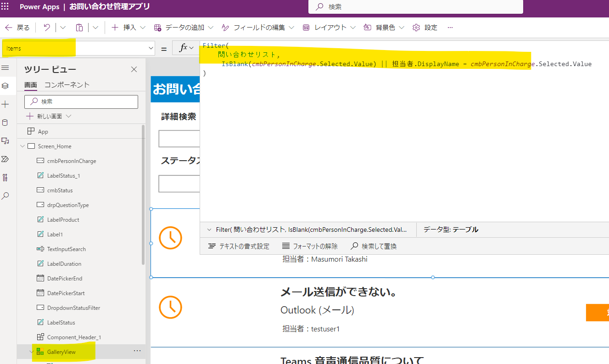Click the tree view vertical scrollbar
Image resolution: width=609 pixels, height=364 pixels.
click(143, 194)
